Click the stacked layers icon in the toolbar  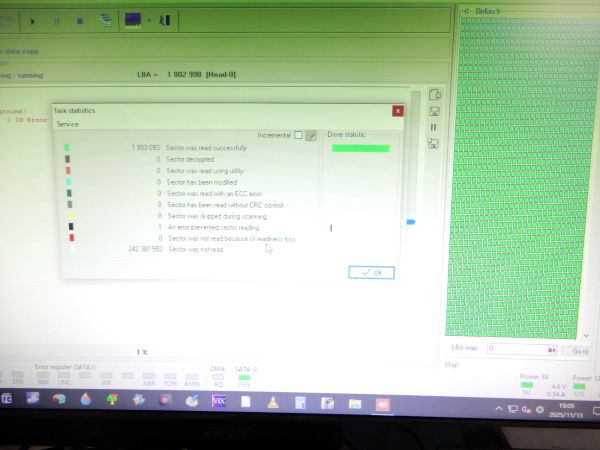(x=105, y=20)
